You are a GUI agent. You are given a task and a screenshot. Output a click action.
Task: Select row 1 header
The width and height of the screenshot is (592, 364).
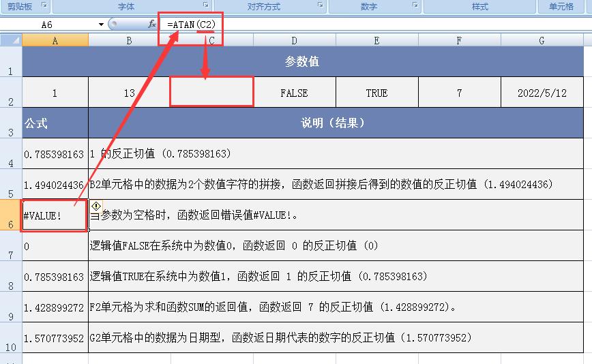[11, 61]
